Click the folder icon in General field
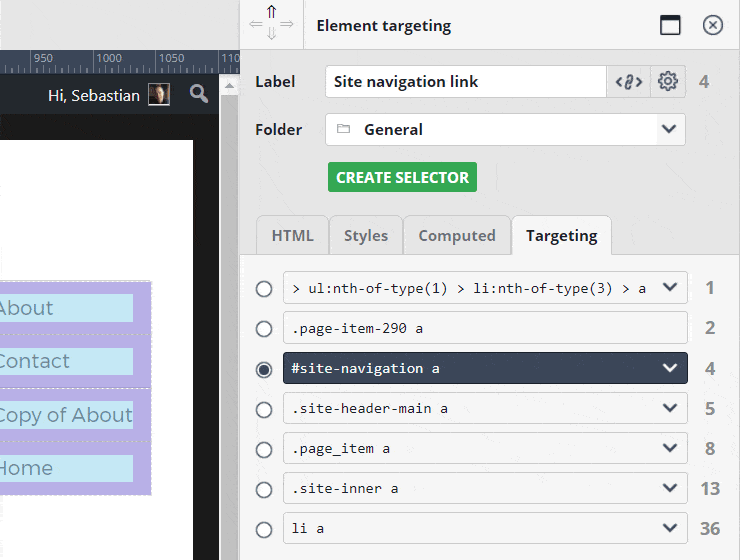This screenshot has width=740, height=560. pos(343,129)
